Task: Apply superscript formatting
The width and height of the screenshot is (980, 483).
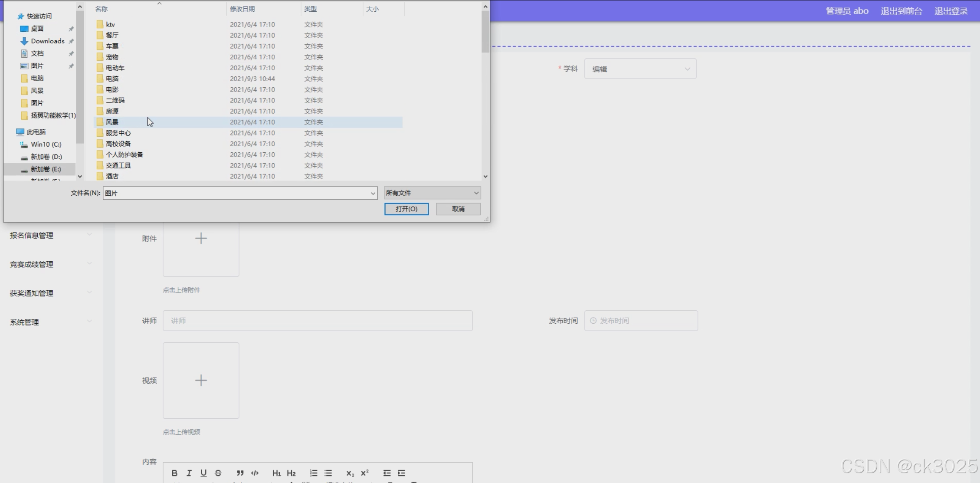Action: [365, 473]
